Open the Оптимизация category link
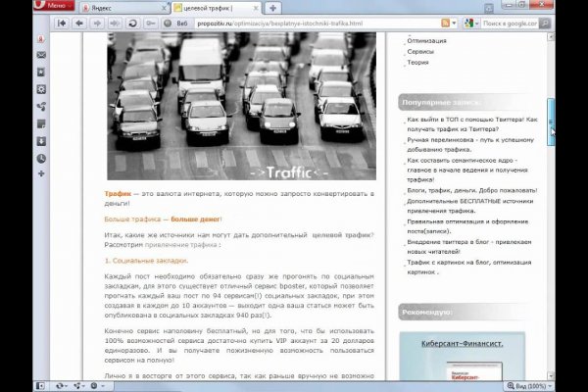Viewport: 588px width, 392px height. (x=426, y=41)
